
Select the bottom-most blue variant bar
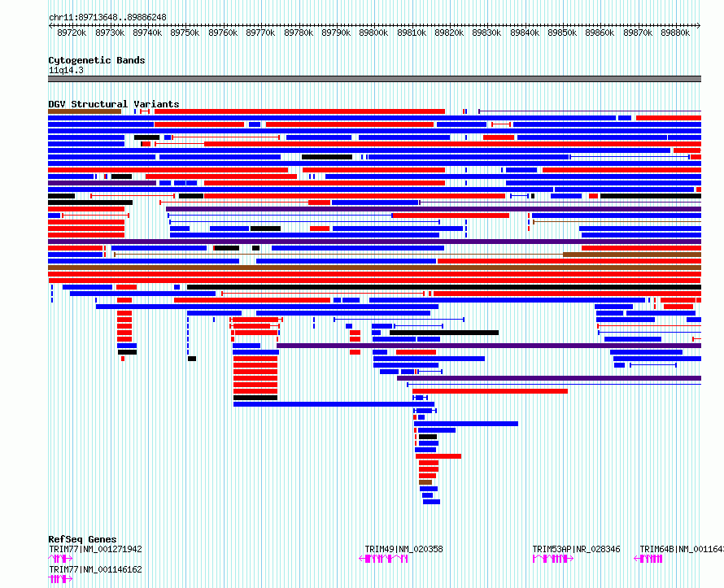coord(431,502)
